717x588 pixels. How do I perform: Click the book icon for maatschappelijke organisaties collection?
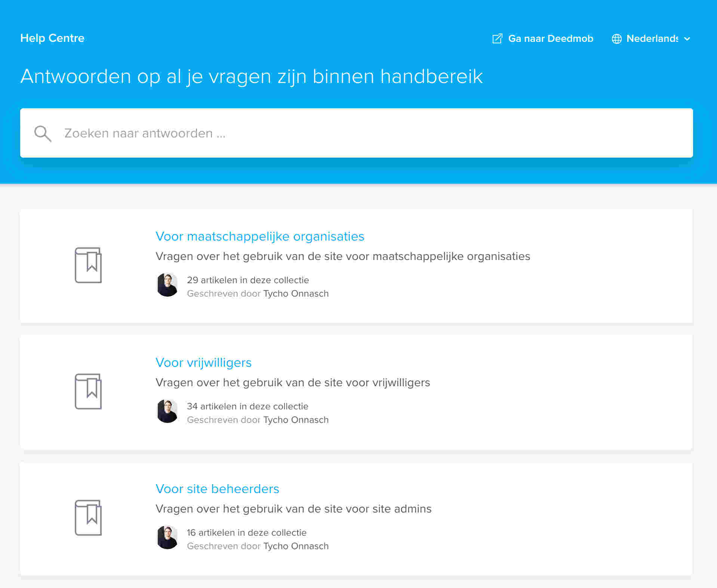[x=88, y=265]
